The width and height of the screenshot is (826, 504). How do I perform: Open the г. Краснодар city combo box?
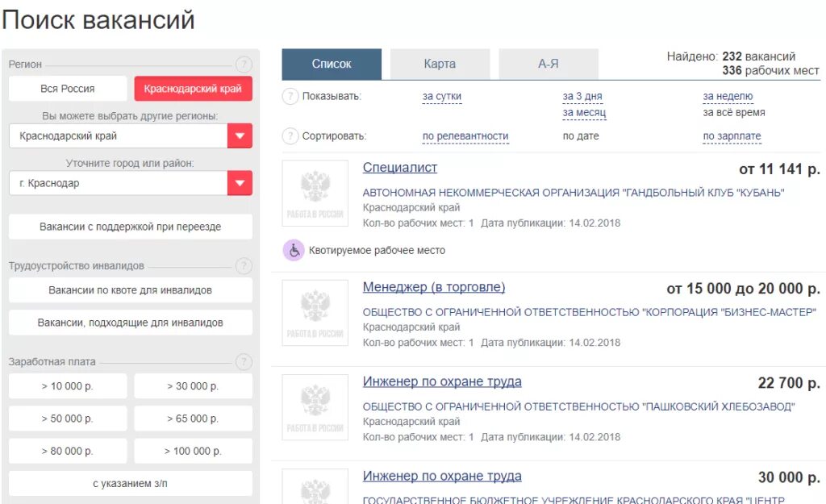click(131, 183)
